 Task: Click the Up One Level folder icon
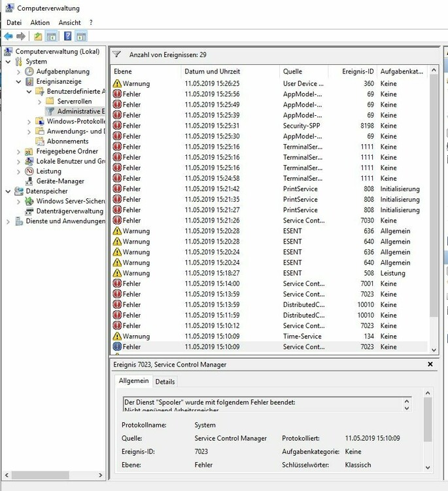(x=38, y=37)
